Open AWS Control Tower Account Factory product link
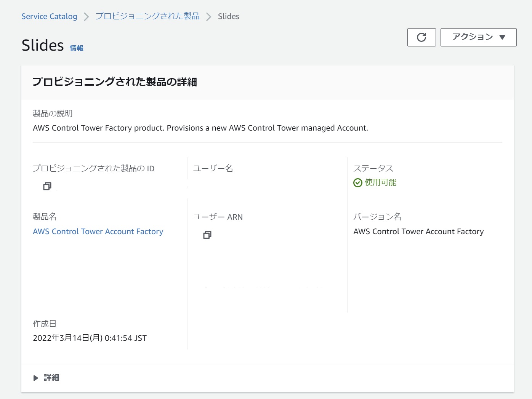The image size is (532, 399). 98,231
